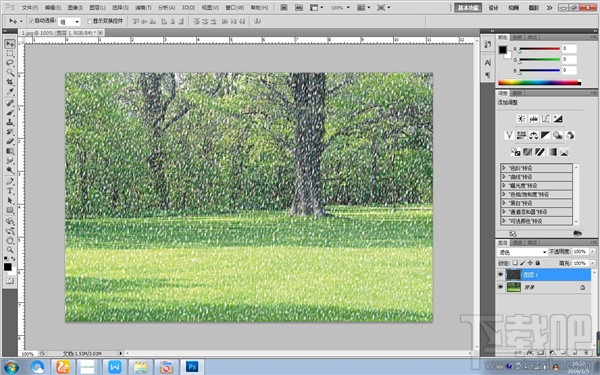Screen dimensions: 600x375
Task: Select the Move tool in the toolbox
Action: pyautogui.click(x=10, y=44)
